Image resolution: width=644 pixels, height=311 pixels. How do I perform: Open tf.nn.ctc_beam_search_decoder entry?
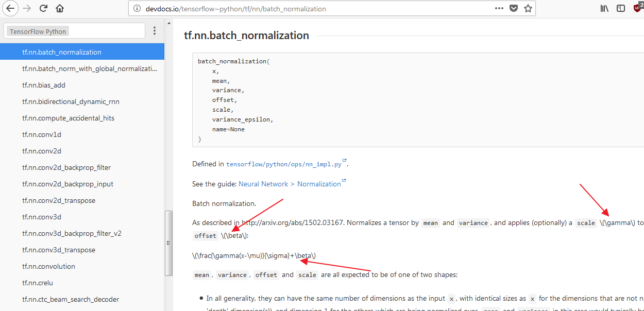82,299
